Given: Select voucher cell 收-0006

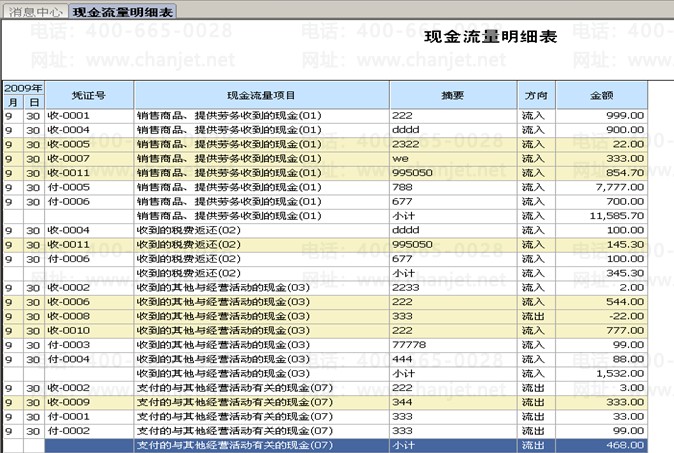Looking at the screenshot, I should [89, 302].
